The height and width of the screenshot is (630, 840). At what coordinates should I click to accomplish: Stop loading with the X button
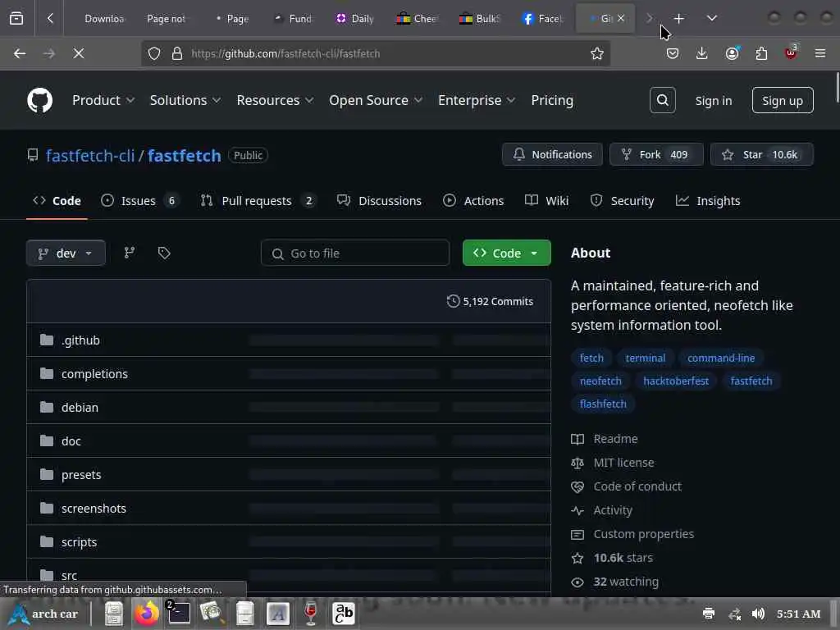click(78, 53)
